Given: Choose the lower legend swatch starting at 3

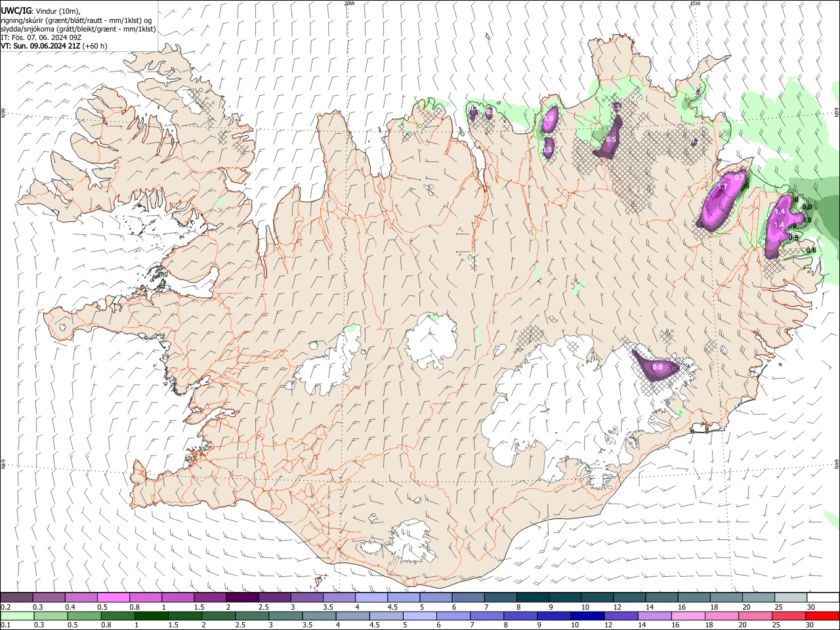Looking at the screenshot, I should [286, 616].
